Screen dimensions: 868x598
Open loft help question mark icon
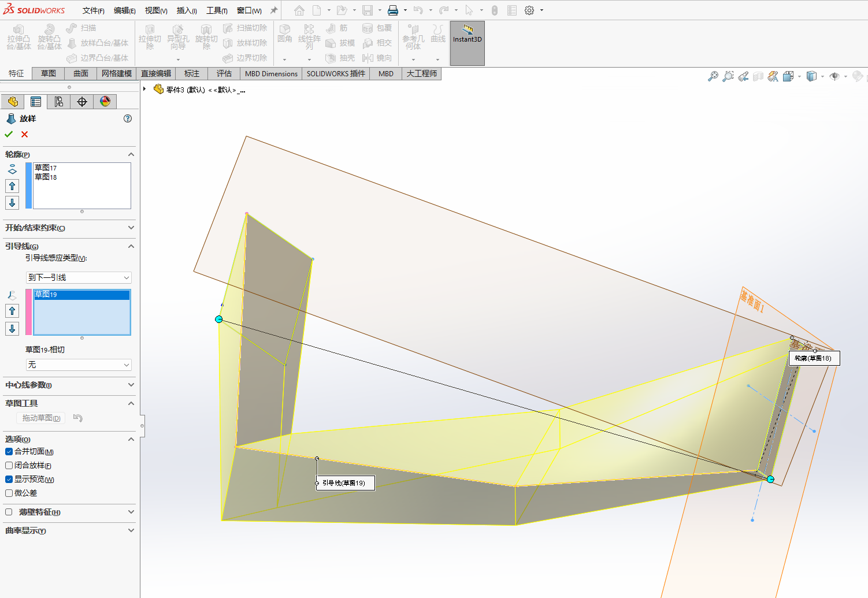click(x=128, y=118)
